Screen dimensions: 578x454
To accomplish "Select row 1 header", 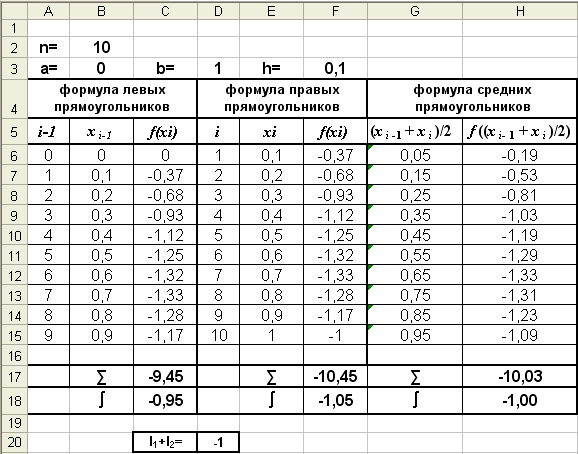I will 14,28.
